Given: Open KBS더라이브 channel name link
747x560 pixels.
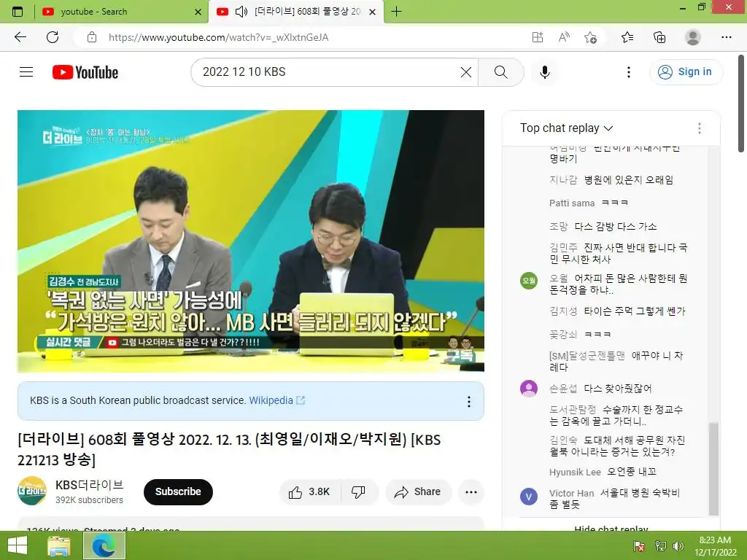Looking at the screenshot, I should tap(90, 485).
